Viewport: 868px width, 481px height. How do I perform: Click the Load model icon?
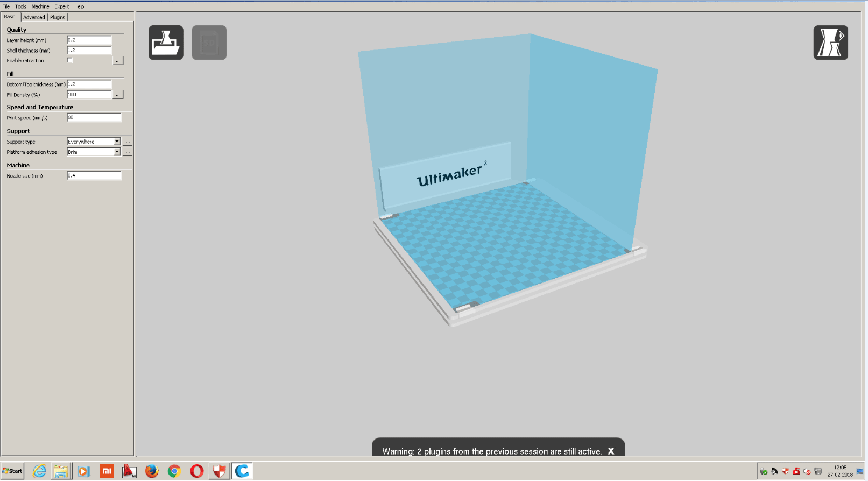[166, 43]
